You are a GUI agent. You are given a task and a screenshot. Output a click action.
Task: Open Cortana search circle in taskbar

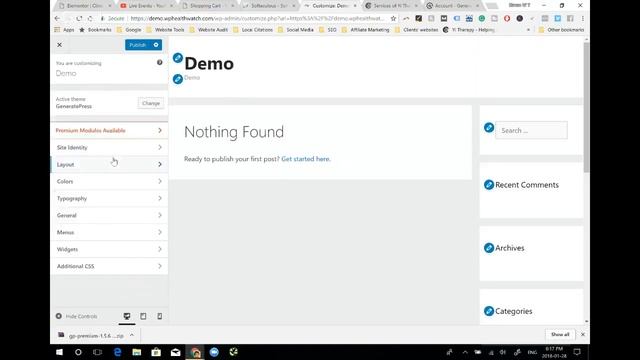click(x=78, y=352)
